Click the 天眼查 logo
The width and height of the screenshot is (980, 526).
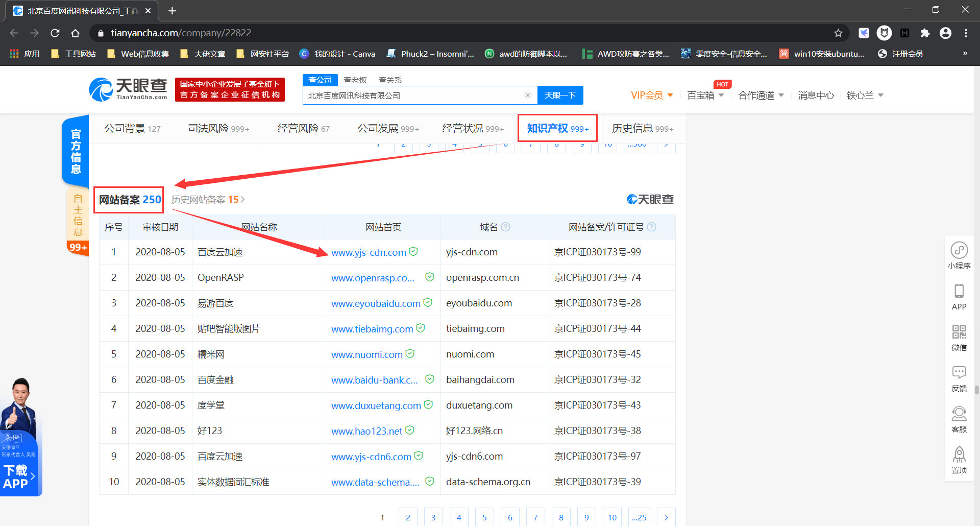click(128, 89)
